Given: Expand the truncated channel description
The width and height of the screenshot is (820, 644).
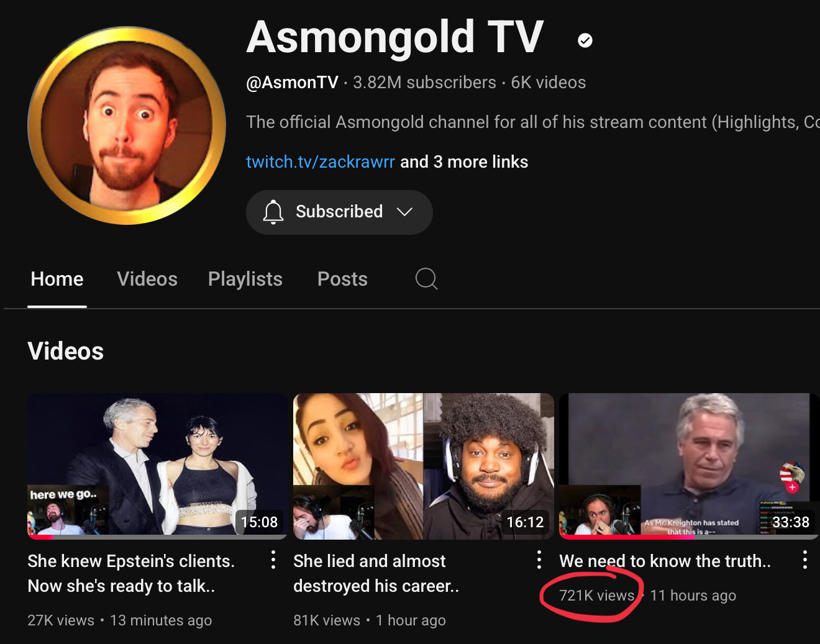Looking at the screenshot, I should [533, 122].
